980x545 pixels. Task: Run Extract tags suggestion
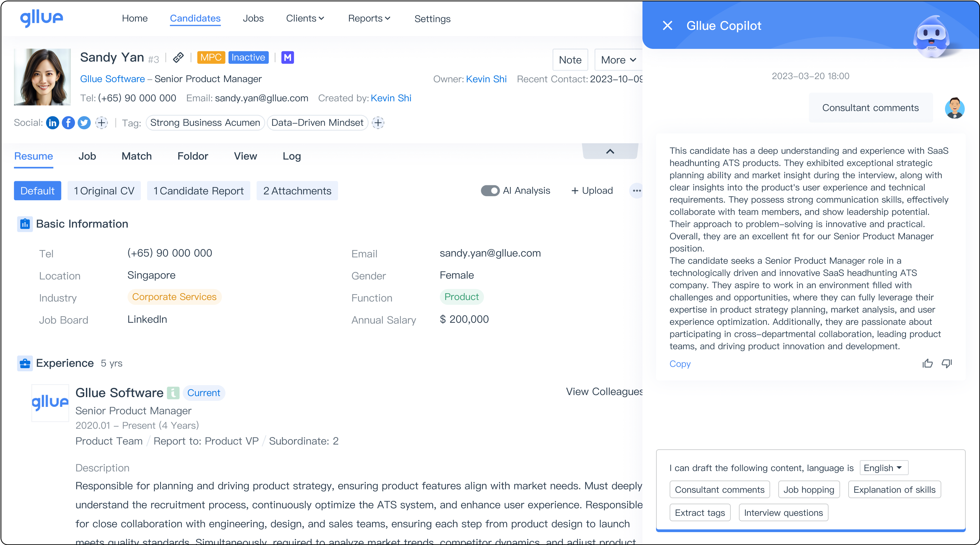coord(700,513)
